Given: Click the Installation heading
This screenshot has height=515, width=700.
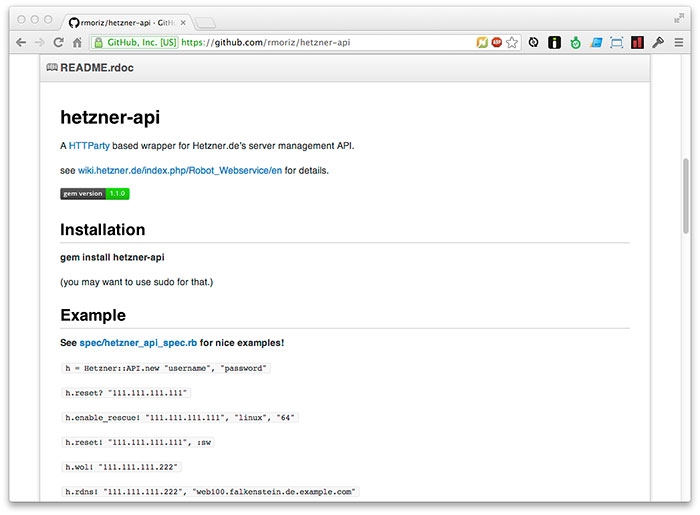Looking at the screenshot, I should click(103, 229).
